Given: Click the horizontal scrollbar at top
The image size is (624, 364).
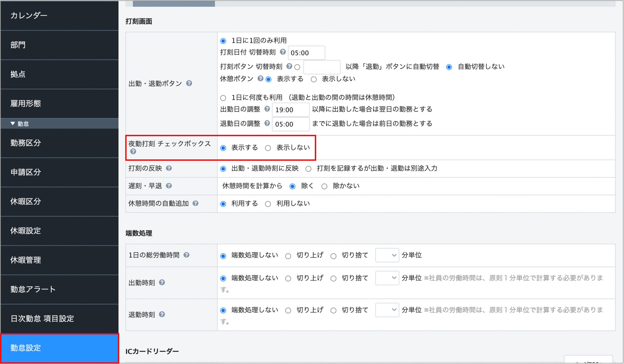Looking at the screenshot, I should point(174,3).
